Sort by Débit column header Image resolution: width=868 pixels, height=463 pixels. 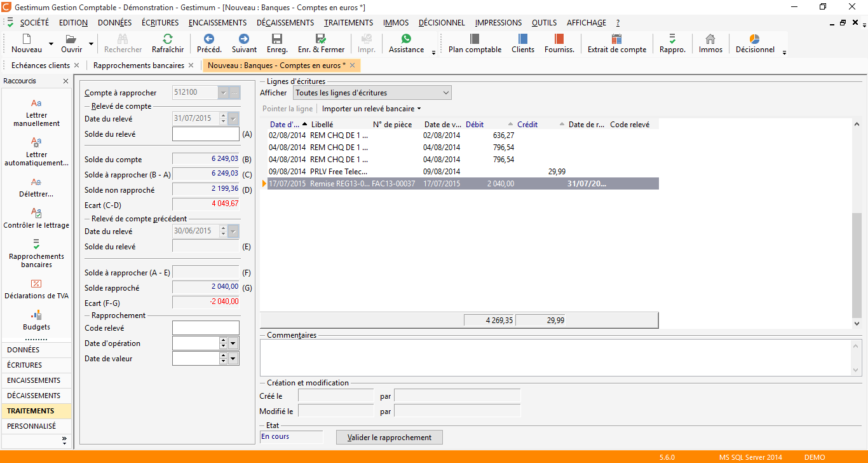click(x=490, y=125)
